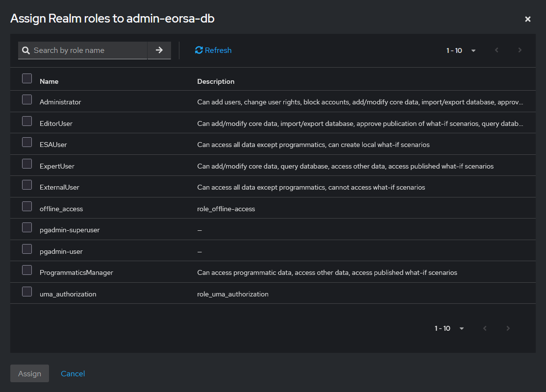This screenshot has width=546, height=392.
Task: Click the EditorUser description text
Action: coord(360,123)
